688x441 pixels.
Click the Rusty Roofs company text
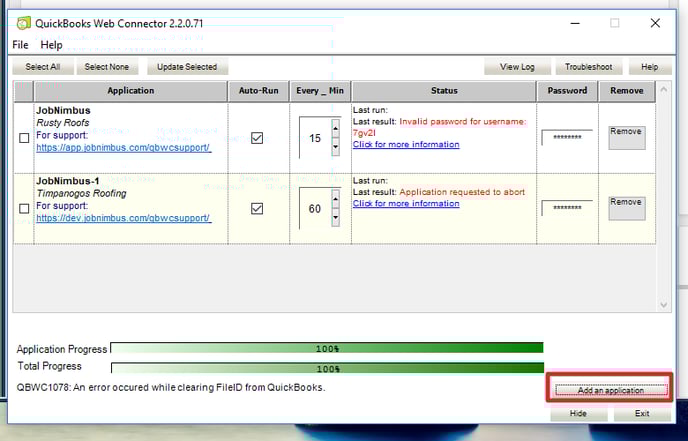(x=63, y=123)
